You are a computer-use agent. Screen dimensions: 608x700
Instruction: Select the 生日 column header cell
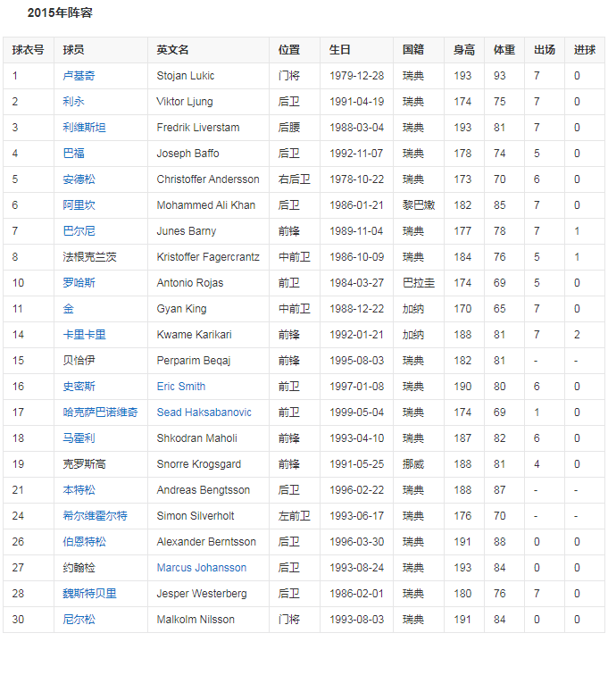coord(339,50)
